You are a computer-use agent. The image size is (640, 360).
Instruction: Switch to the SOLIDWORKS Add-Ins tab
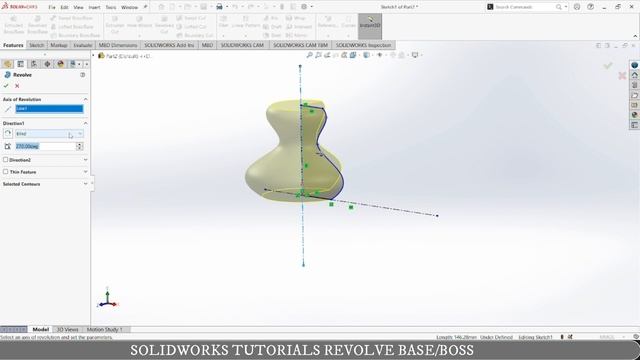click(169, 45)
